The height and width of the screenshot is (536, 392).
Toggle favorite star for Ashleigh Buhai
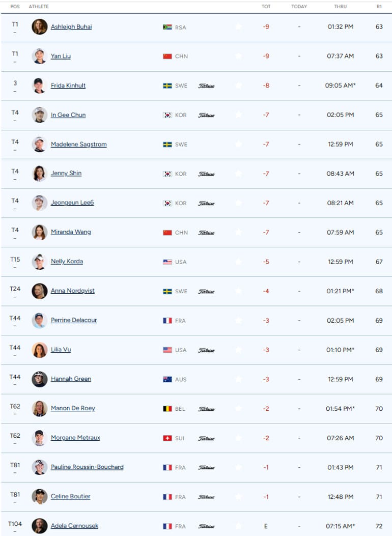pos(239,26)
